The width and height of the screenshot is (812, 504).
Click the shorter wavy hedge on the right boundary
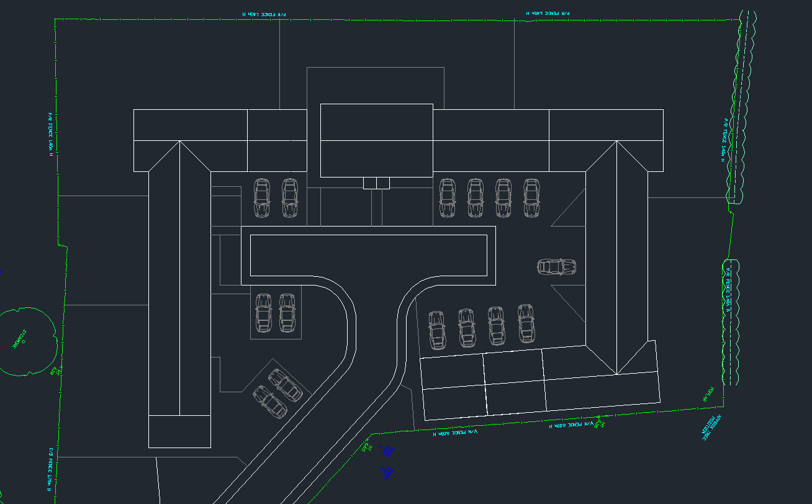pyautogui.click(x=731, y=323)
